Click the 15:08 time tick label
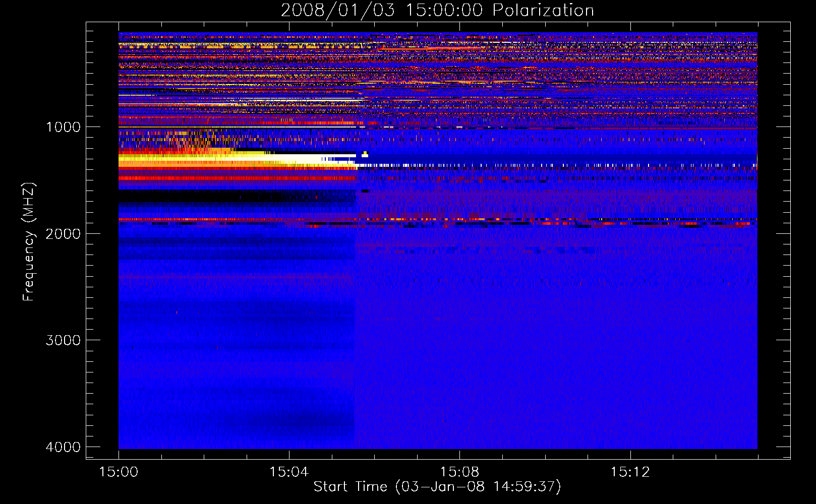Image resolution: width=816 pixels, height=504 pixels. (459, 472)
